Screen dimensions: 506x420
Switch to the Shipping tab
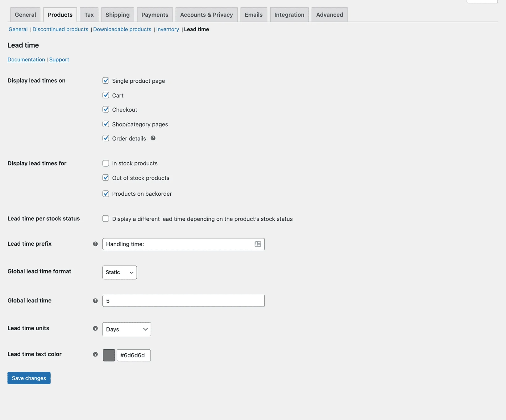[x=117, y=15]
